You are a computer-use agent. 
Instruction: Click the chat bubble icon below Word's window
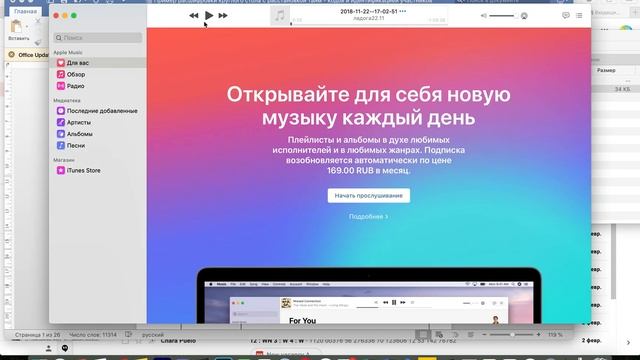(65, 348)
